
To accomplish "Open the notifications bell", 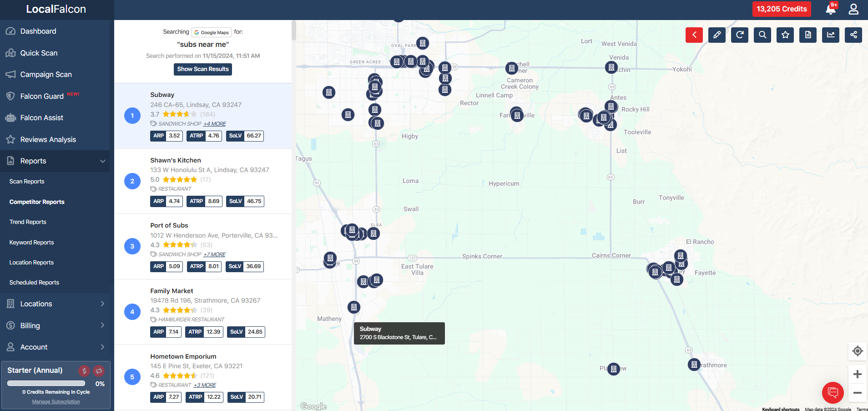I will click(x=831, y=9).
